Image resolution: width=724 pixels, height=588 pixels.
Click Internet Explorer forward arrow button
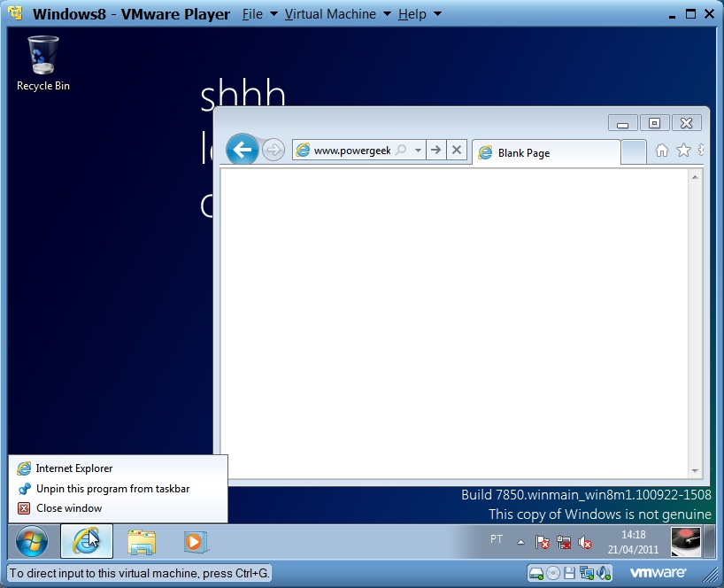point(273,151)
